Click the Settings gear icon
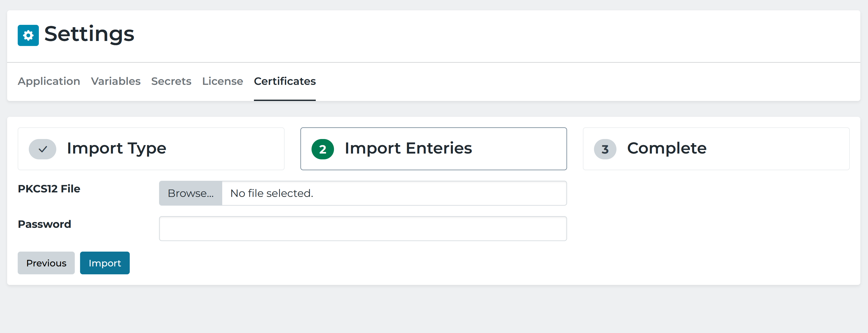The height and width of the screenshot is (333, 868). (28, 35)
